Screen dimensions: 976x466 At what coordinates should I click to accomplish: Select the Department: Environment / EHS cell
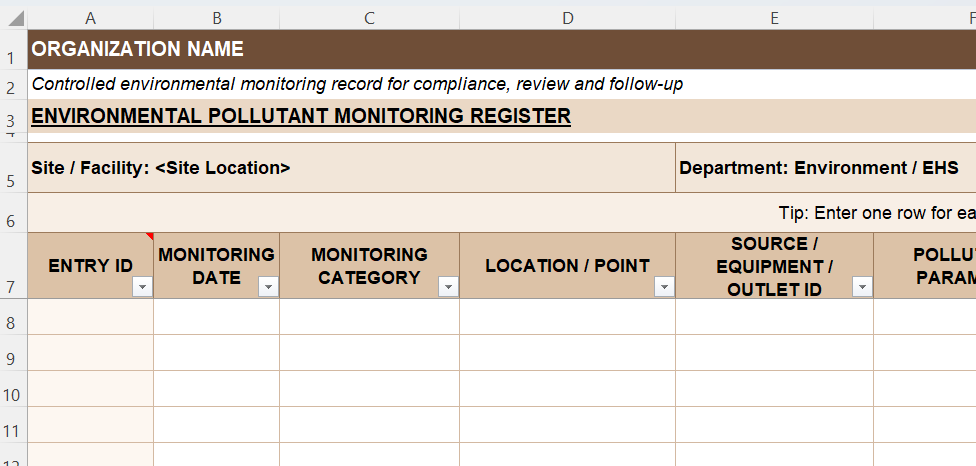pos(819,168)
